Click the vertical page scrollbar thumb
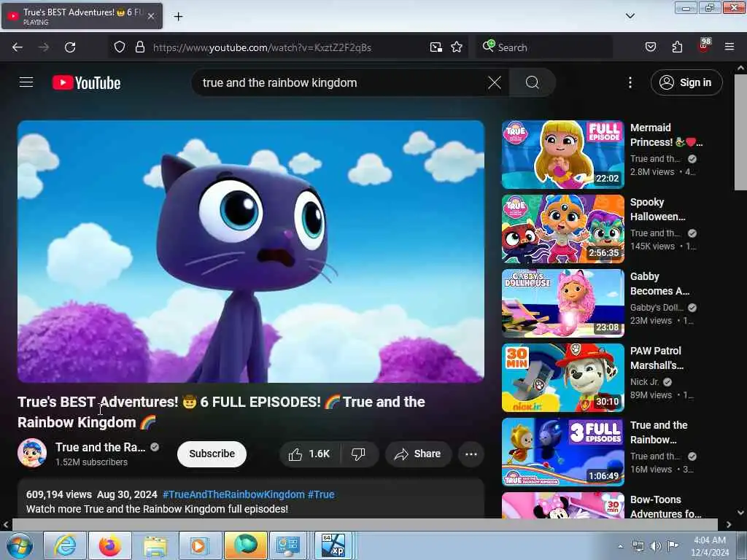The width and height of the screenshot is (747, 560). [x=740, y=133]
